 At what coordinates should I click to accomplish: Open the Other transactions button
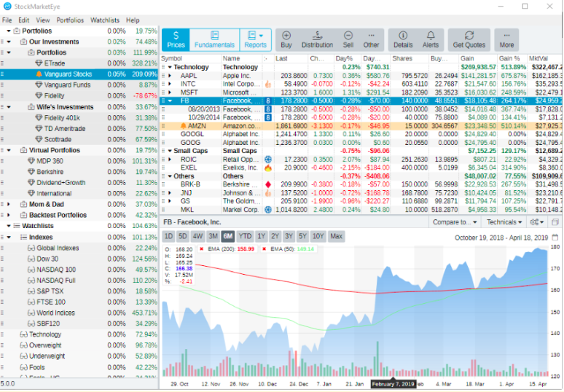click(x=371, y=39)
